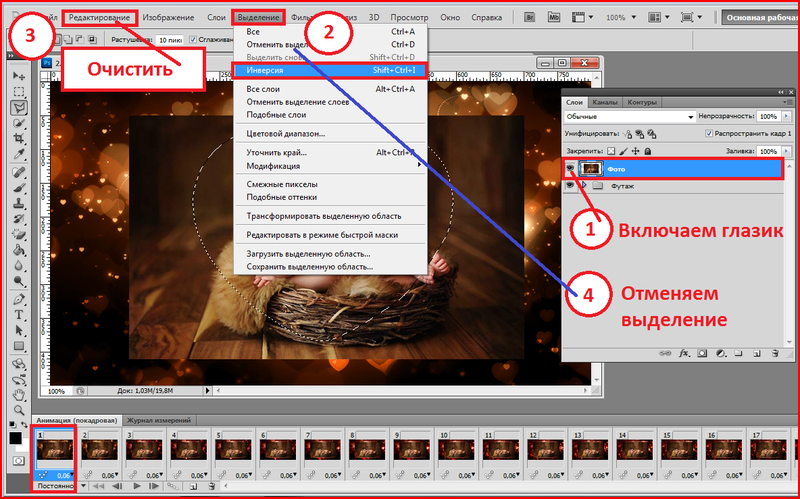The width and height of the screenshot is (800, 499).
Task: Go to next animation frame
Action: pyautogui.click(x=154, y=486)
